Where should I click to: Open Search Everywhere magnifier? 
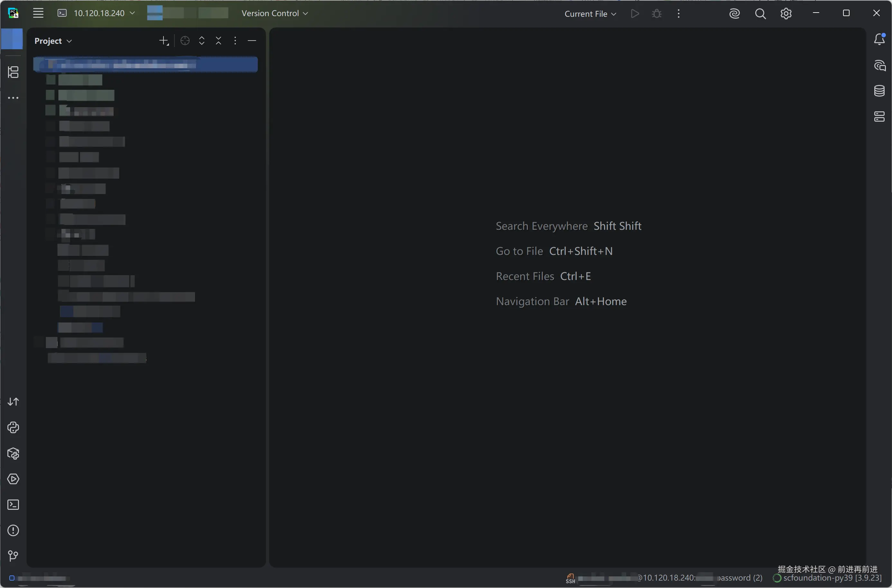pos(760,14)
